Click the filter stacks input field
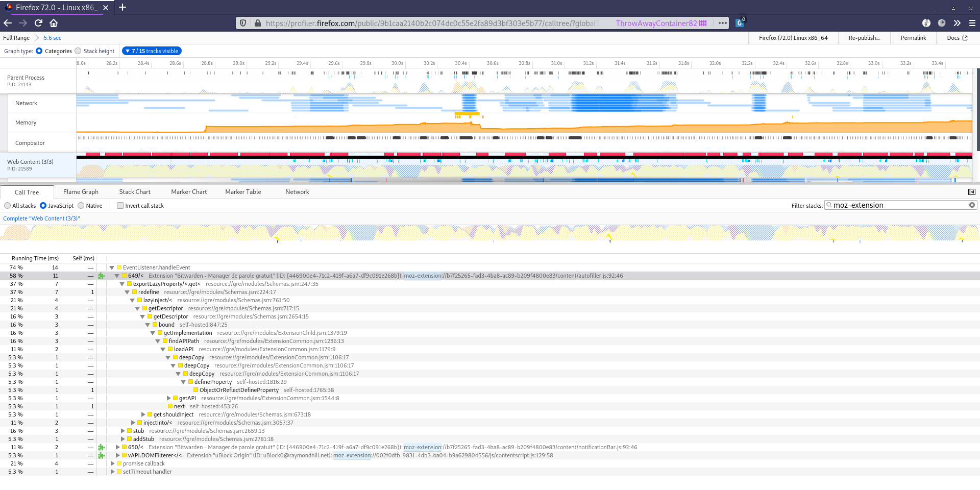Screen dimensions: 980x490 (900, 205)
